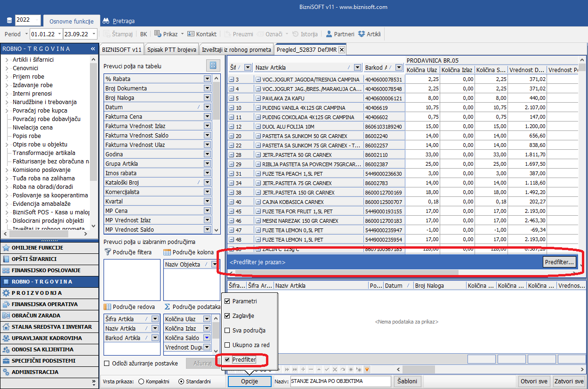588x389 pixels.
Task: Click the Predfilter... button
Action: tap(559, 262)
